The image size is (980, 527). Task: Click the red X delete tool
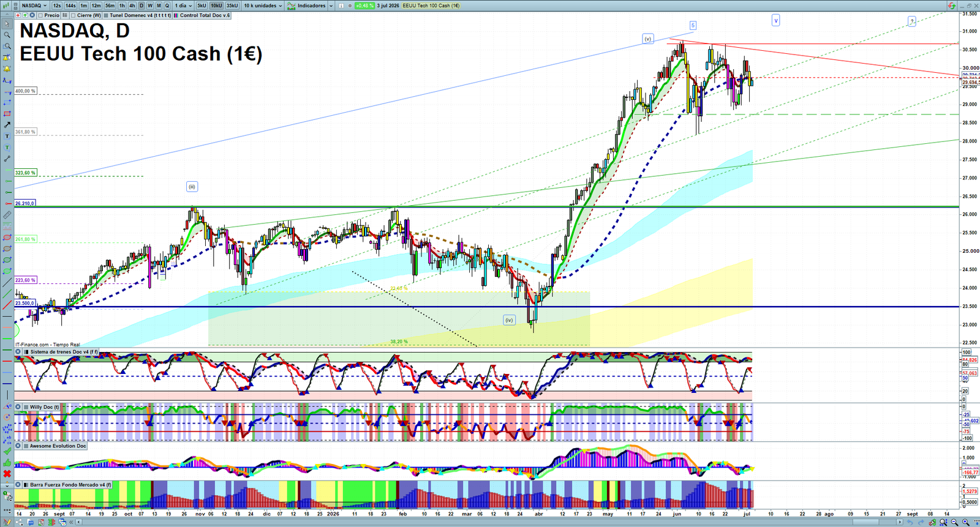point(7,474)
